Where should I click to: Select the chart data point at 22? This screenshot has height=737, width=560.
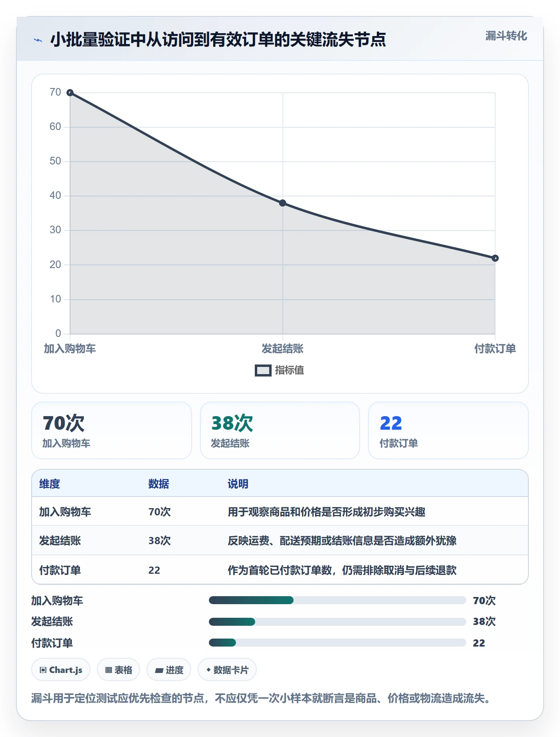[495, 258]
